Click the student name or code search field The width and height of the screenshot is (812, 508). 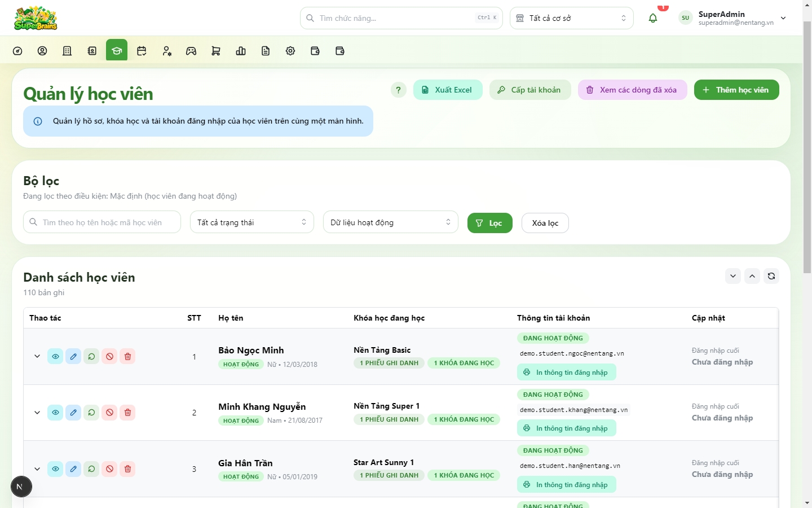pos(102,222)
